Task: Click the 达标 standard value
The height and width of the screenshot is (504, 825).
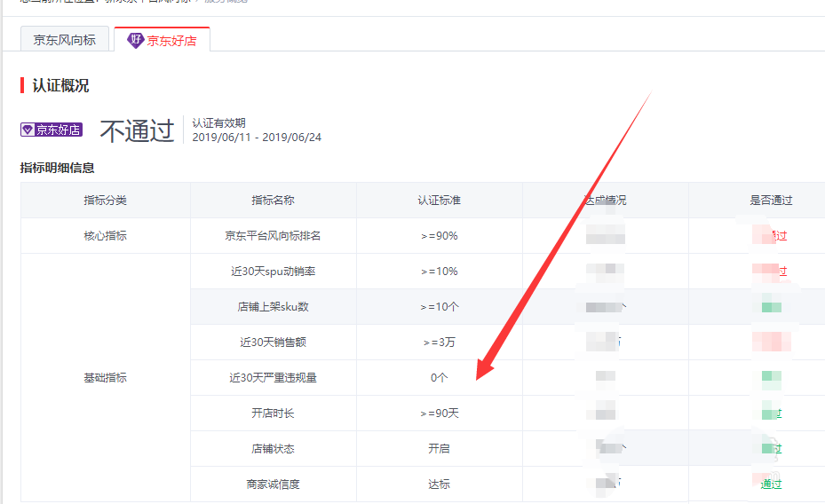Action: coord(439,484)
